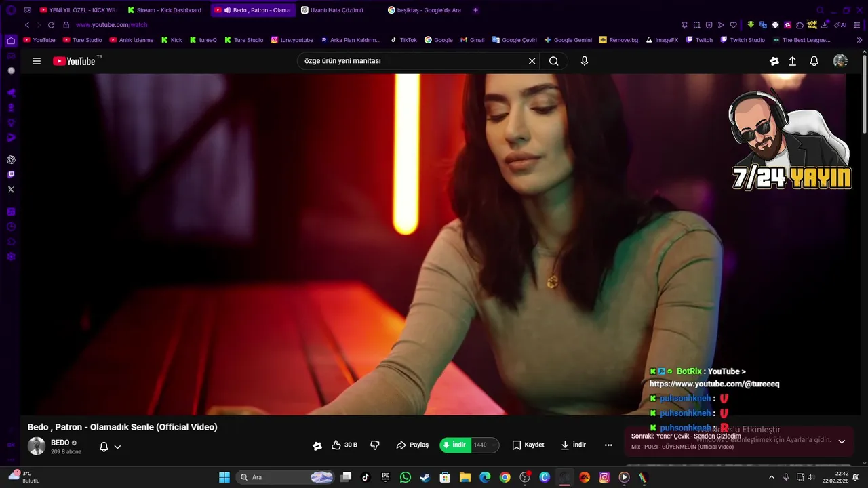Show more bookmarks overflow chevron
The height and width of the screenshot is (488, 868).
[x=860, y=40]
